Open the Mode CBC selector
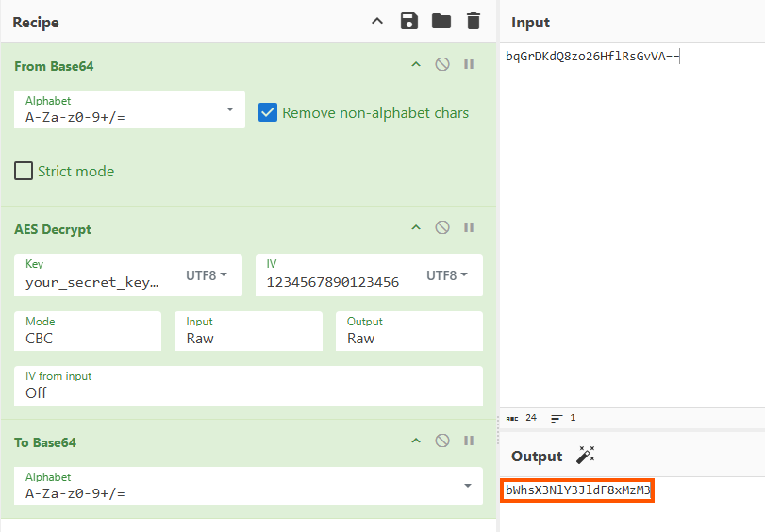Image resolution: width=765 pixels, height=532 pixels. point(88,331)
